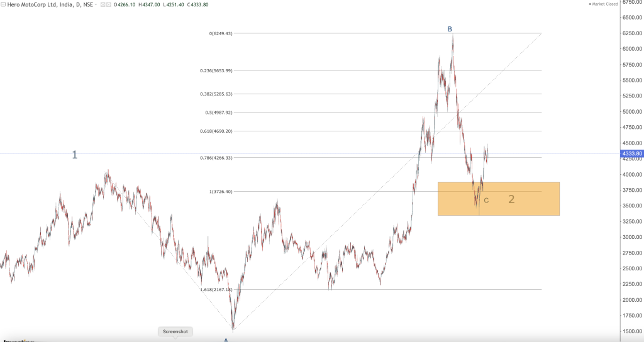Open series settings icon next to eye
Screen dimensions: 644x342
point(109,5)
